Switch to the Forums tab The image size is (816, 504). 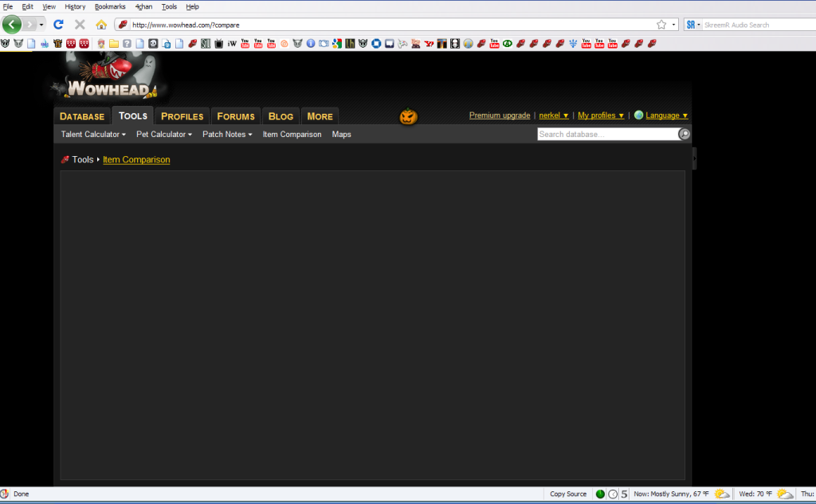236,116
